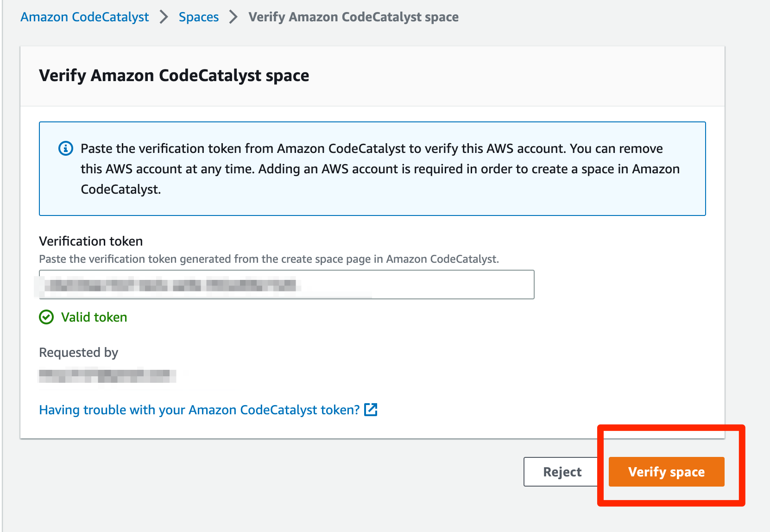This screenshot has height=532, width=770.
Task: Click the chevron between Amazon CodeCatalyst and Spaces
Action: (x=163, y=17)
